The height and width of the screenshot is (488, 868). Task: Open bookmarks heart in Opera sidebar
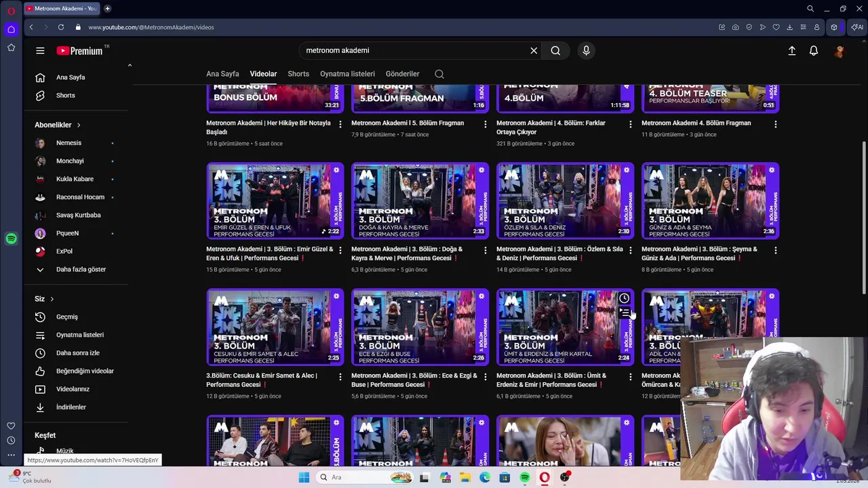click(x=11, y=426)
